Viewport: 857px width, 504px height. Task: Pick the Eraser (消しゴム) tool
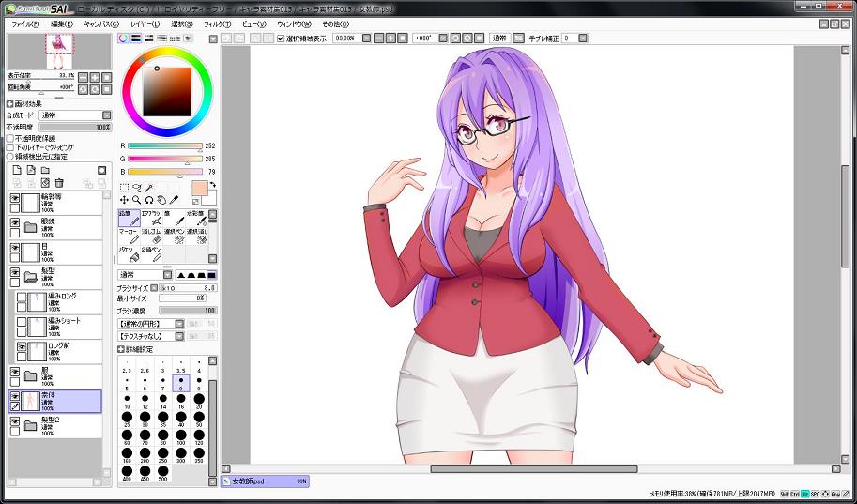152,236
